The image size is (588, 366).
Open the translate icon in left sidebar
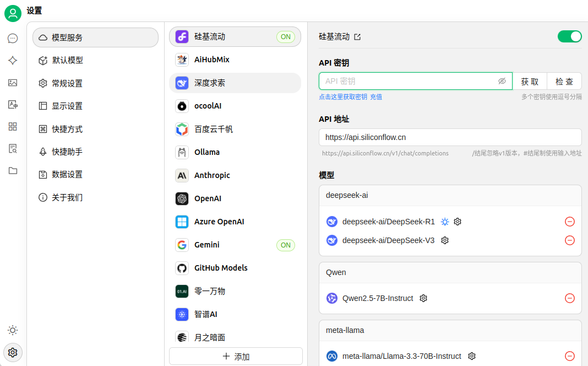click(x=13, y=105)
